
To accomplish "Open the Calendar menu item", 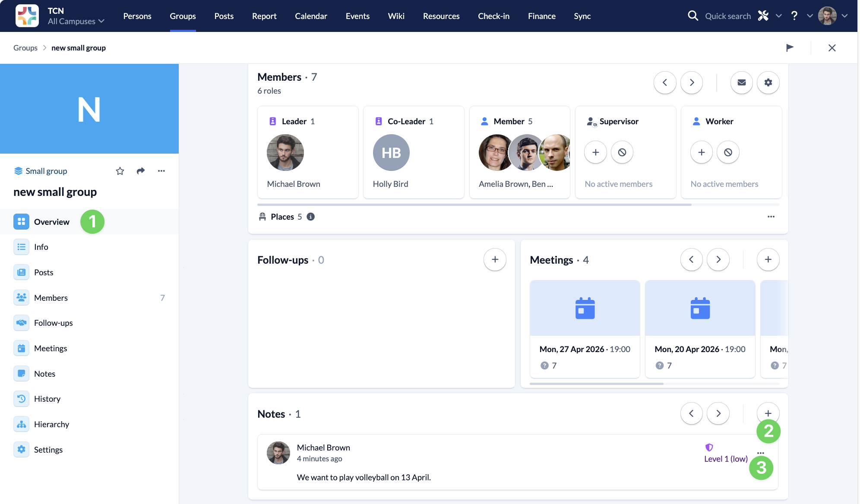I will click(x=311, y=16).
